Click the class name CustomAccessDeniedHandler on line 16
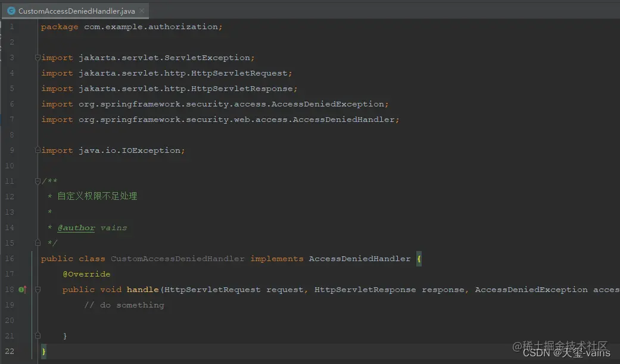620x364 pixels. tap(177, 259)
